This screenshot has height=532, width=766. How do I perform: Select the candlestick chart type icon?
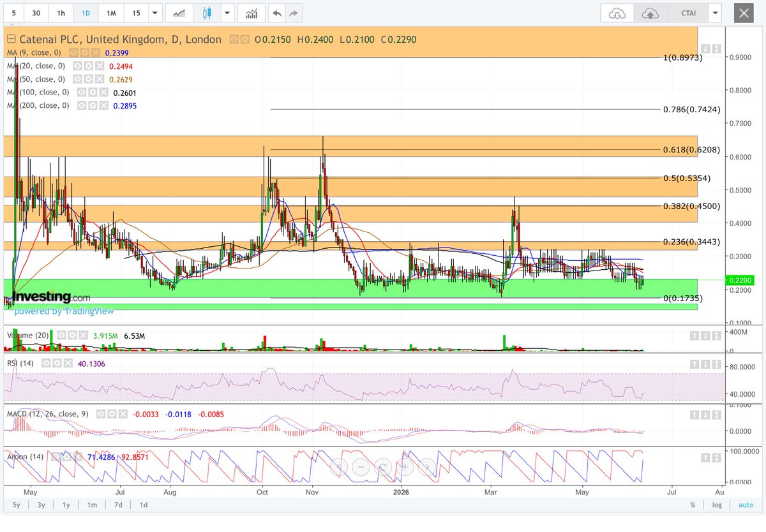[207, 13]
